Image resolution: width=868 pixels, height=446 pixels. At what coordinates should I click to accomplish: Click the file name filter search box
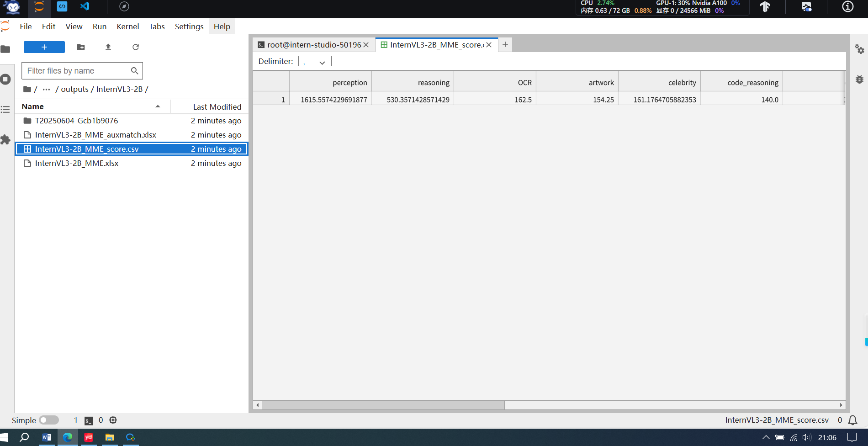pos(78,71)
